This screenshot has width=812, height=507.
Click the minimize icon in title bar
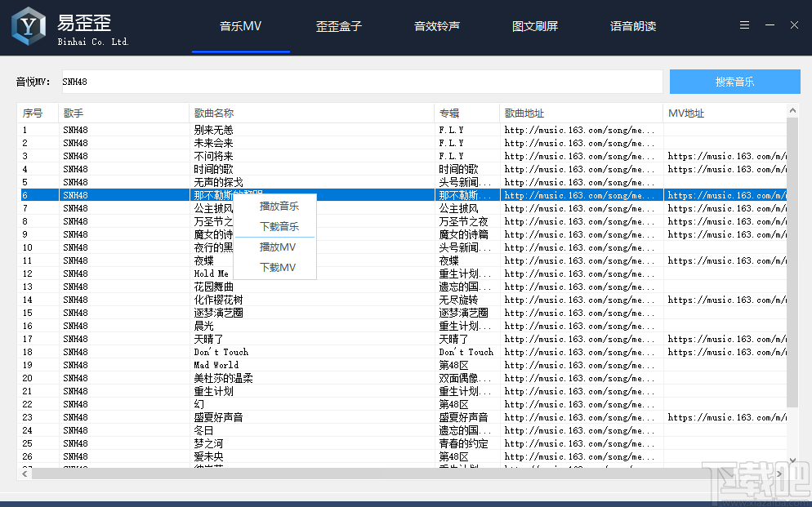tap(769, 24)
